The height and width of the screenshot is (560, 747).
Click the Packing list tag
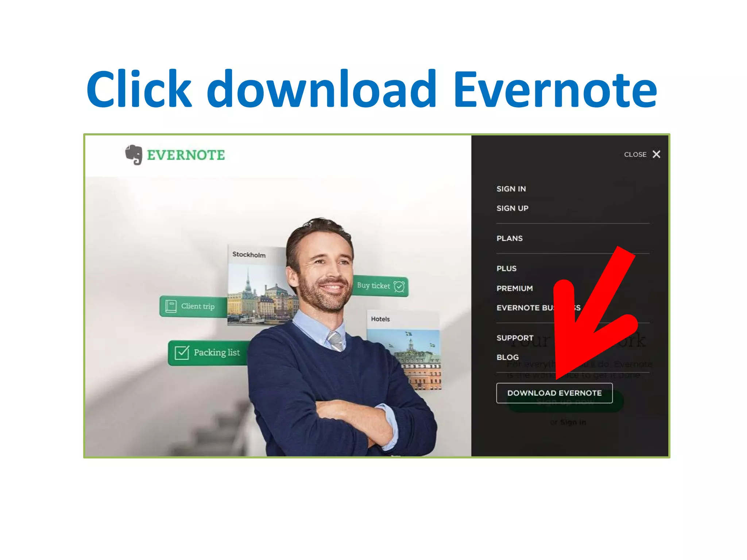tap(208, 353)
